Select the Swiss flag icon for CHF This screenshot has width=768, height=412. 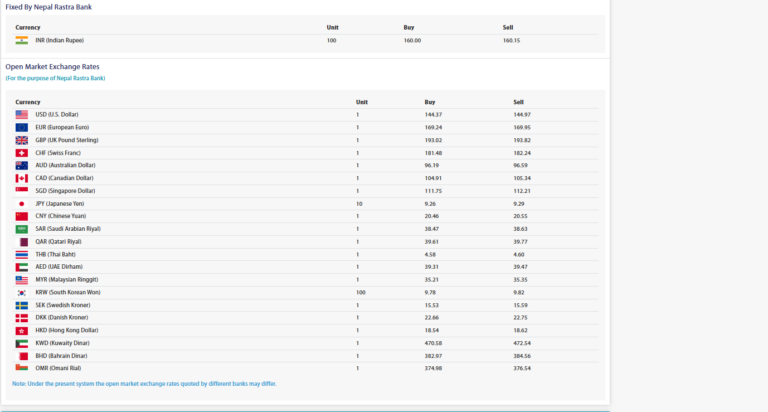click(22, 153)
